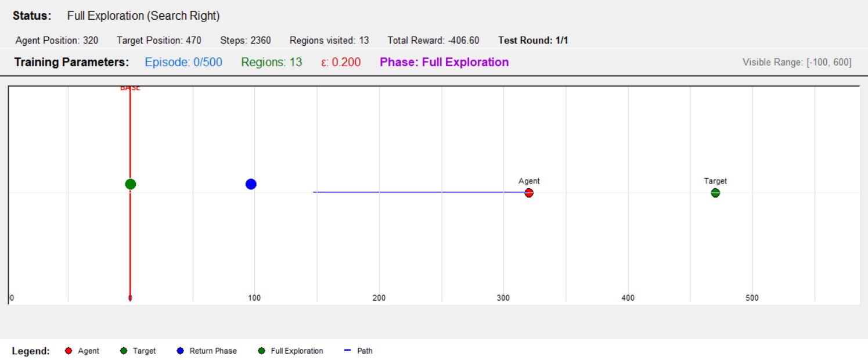Click the 'Target' label above the green marker

click(x=715, y=181)
